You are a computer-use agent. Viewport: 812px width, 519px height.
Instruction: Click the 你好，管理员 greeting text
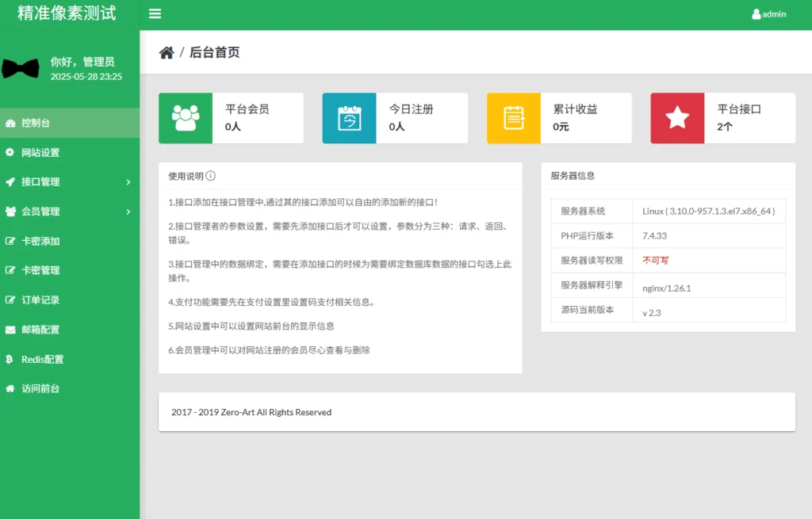[82, 62]
